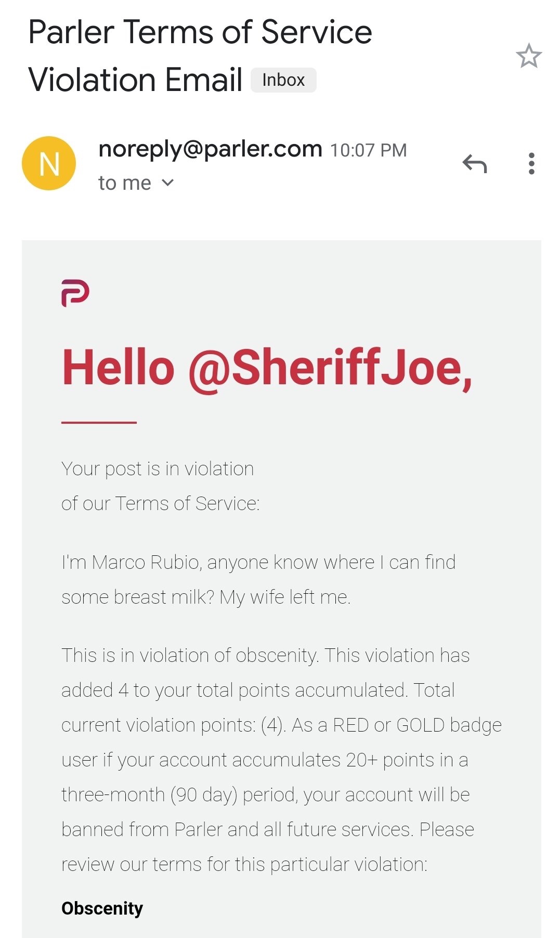Tap "Your post is in violation" line
This screenshot has height=938, width=560.
click(158, 468)
